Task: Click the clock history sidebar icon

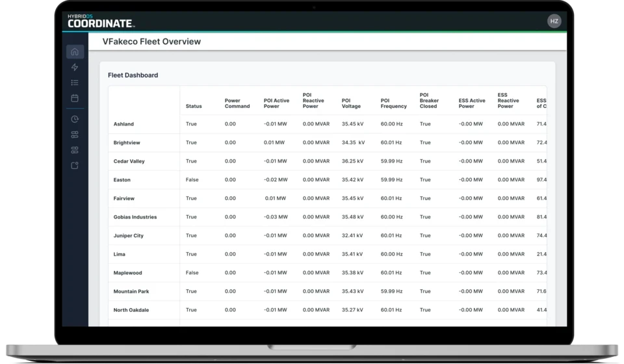Action: point(75,119)
